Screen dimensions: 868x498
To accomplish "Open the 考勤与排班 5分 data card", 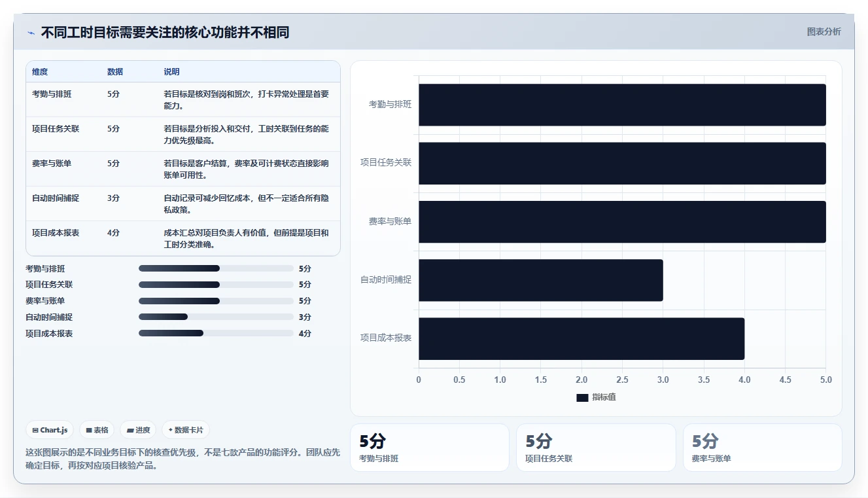I will 430,448.
